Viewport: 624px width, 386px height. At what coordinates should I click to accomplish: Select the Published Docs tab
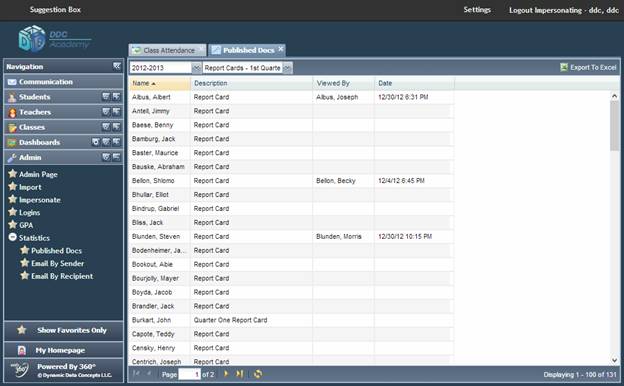[x=248, y=50]
